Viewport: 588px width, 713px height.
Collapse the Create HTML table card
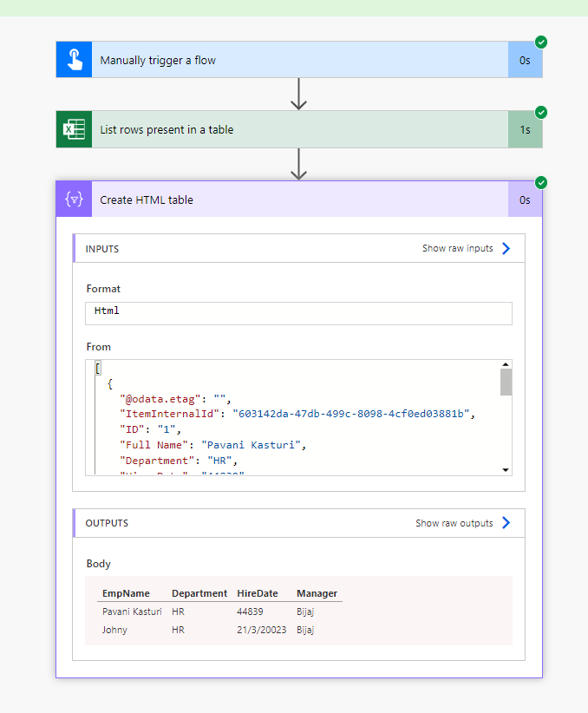pos(260,199)
